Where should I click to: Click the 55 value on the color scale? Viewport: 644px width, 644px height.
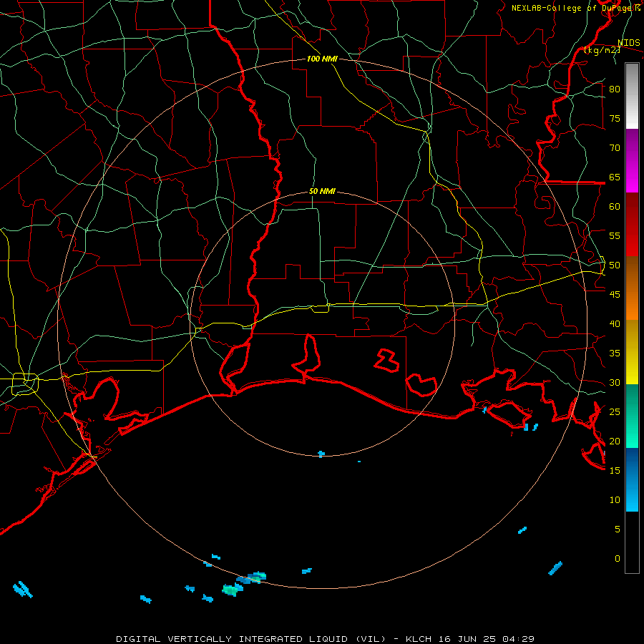pos(615,235)
